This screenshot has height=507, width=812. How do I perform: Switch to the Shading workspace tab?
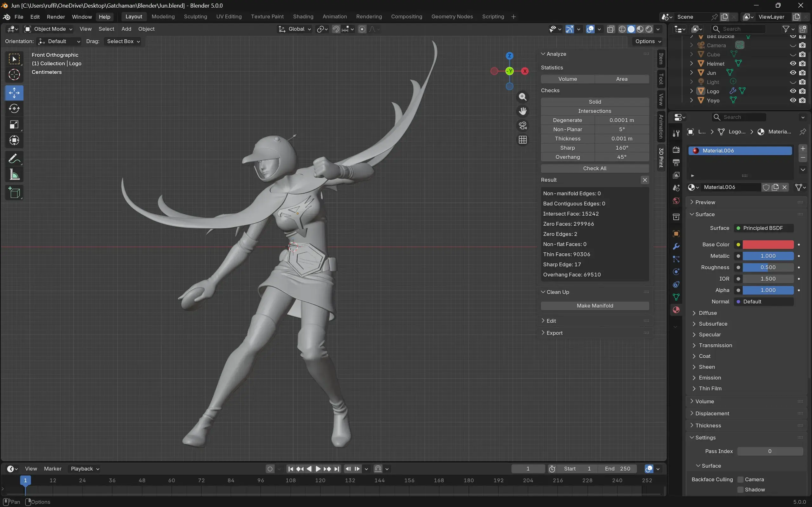tap(303, 17)
